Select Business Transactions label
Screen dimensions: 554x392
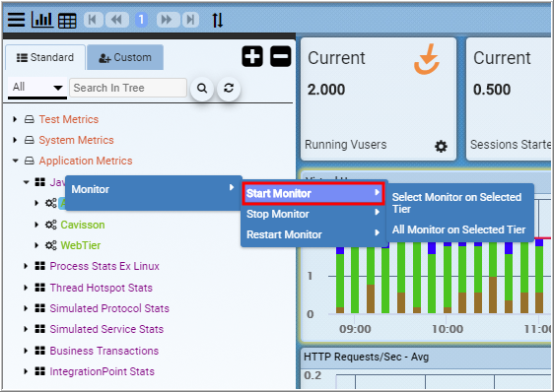click(x=104, y=351)
